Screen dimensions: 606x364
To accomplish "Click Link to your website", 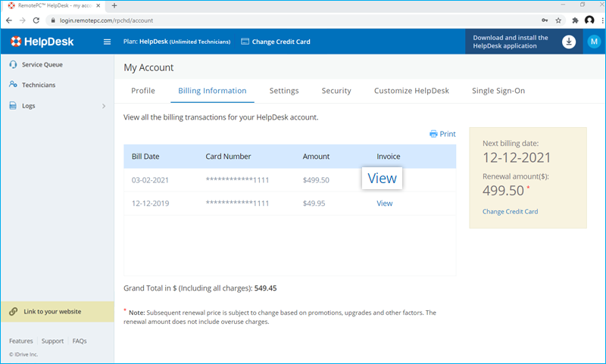I will pos(52,312).
